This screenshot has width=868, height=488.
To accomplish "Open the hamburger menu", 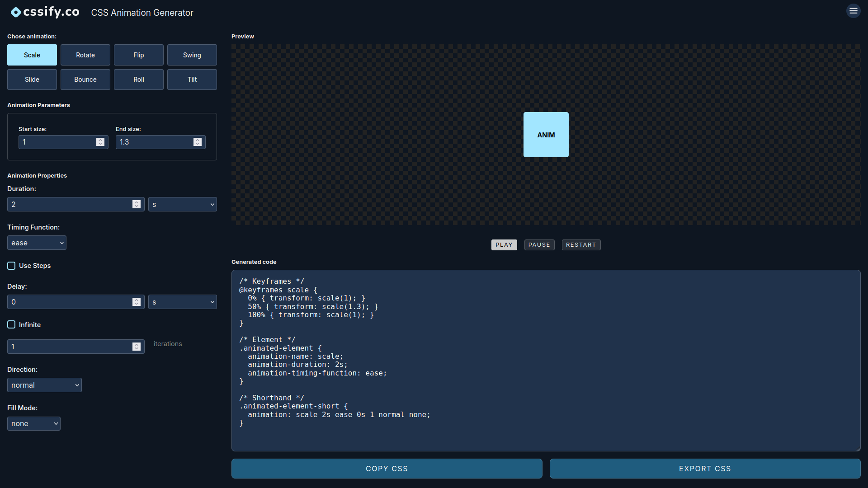I will [x=853, y=11].
